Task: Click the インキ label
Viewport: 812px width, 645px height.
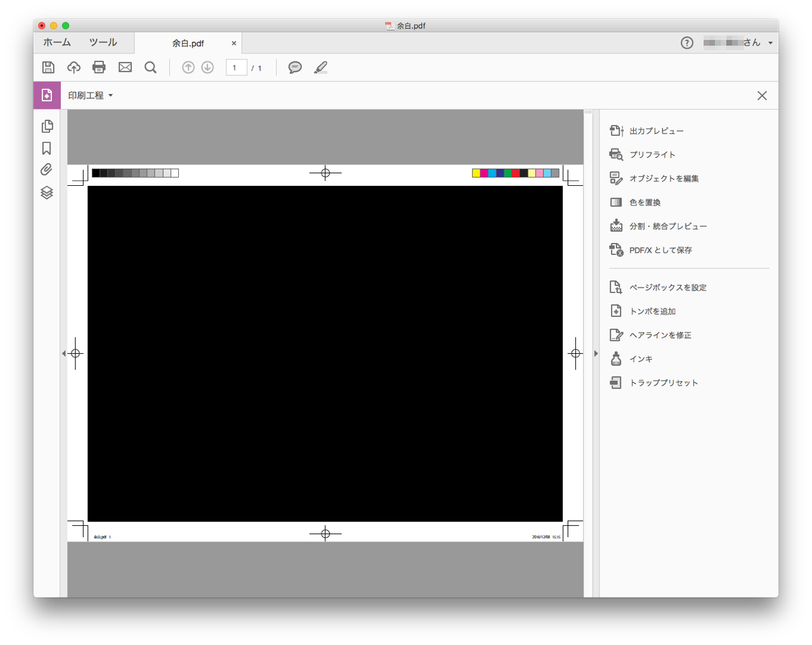Action: 641,359
